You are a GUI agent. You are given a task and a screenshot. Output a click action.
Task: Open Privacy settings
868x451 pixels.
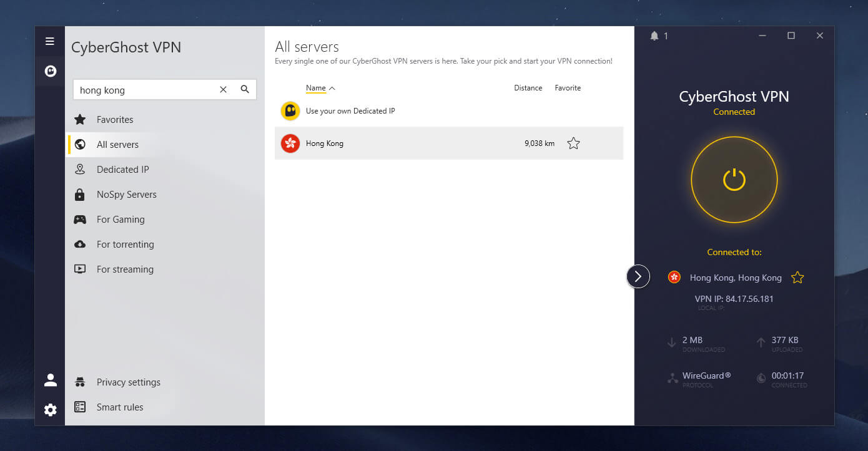tap(129, 382)
